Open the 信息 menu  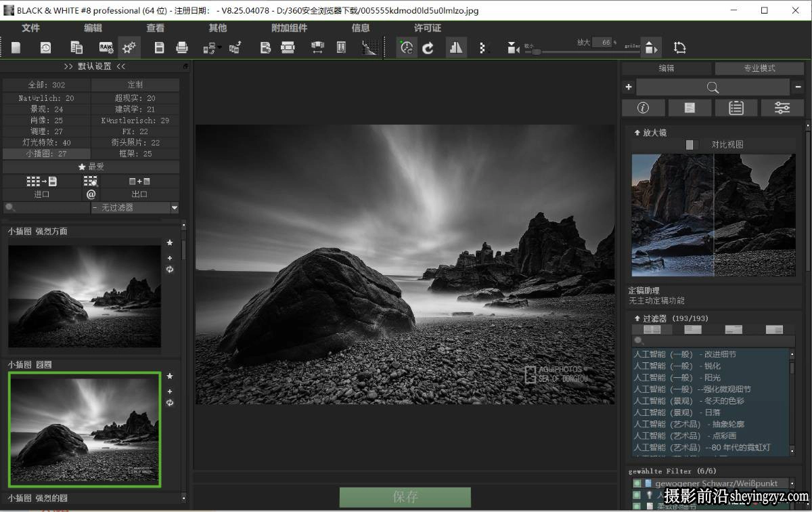pos(361,28)
